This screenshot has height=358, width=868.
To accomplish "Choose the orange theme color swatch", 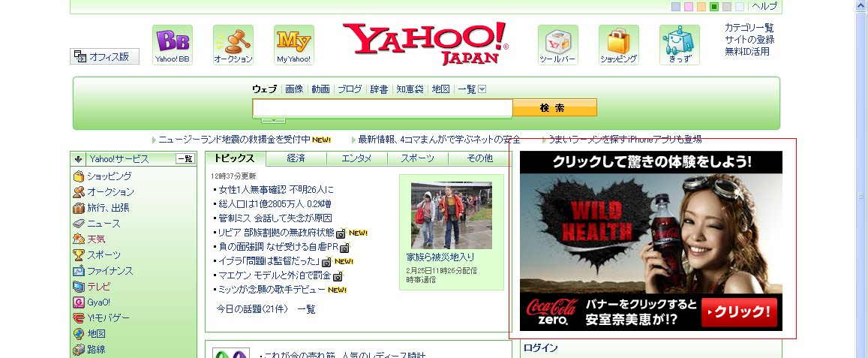I will pos(701,7).
